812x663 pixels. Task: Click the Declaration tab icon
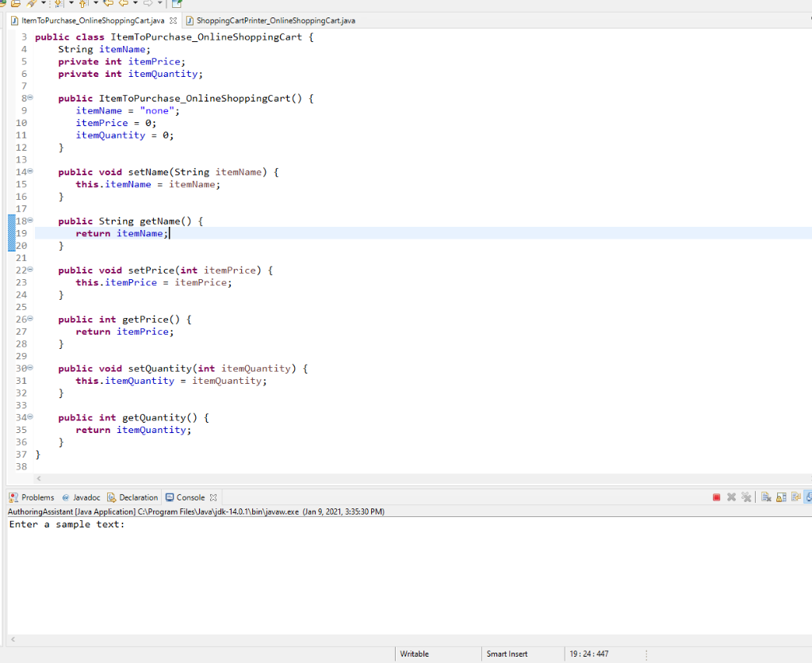tap(111, 497)
